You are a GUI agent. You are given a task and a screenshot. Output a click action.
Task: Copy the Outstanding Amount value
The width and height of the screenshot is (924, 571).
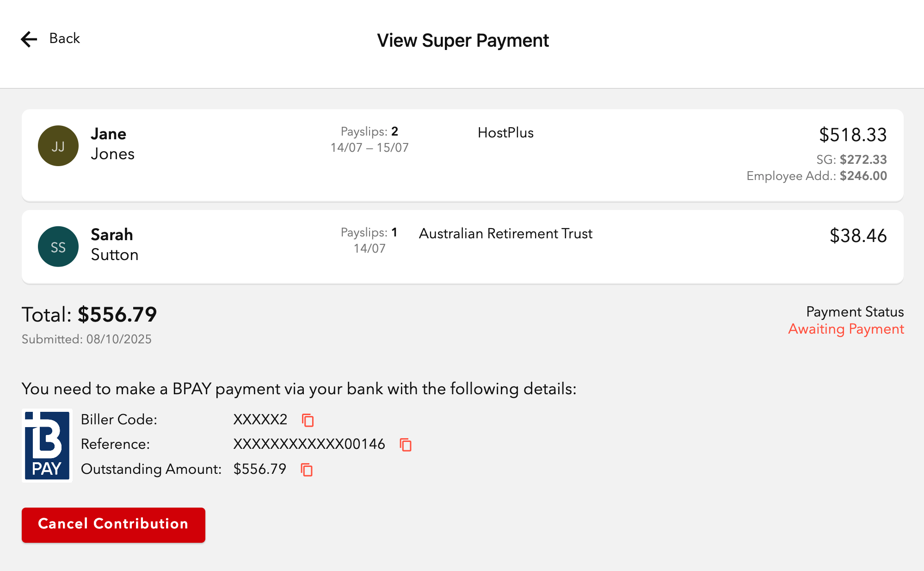point(307,470)
